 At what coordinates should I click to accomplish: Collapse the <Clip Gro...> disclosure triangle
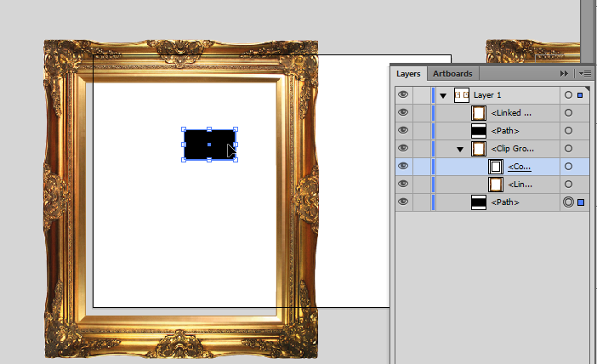(460, 149)
